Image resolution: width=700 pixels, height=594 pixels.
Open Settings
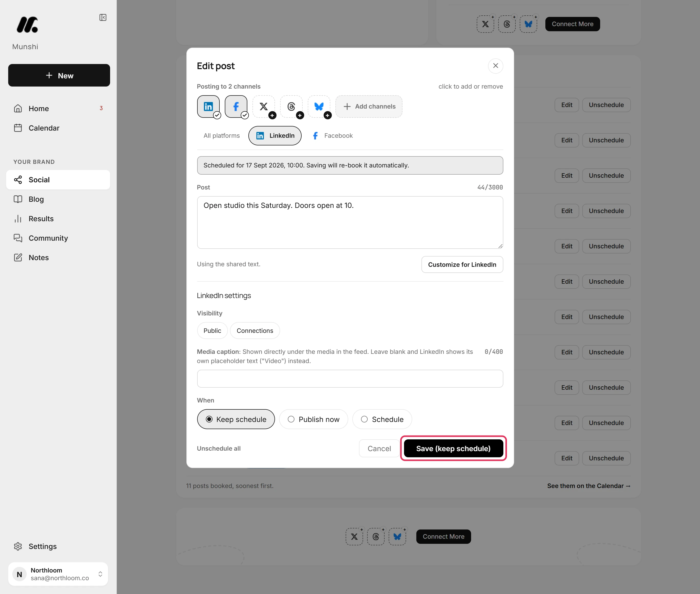coord(58,546)
